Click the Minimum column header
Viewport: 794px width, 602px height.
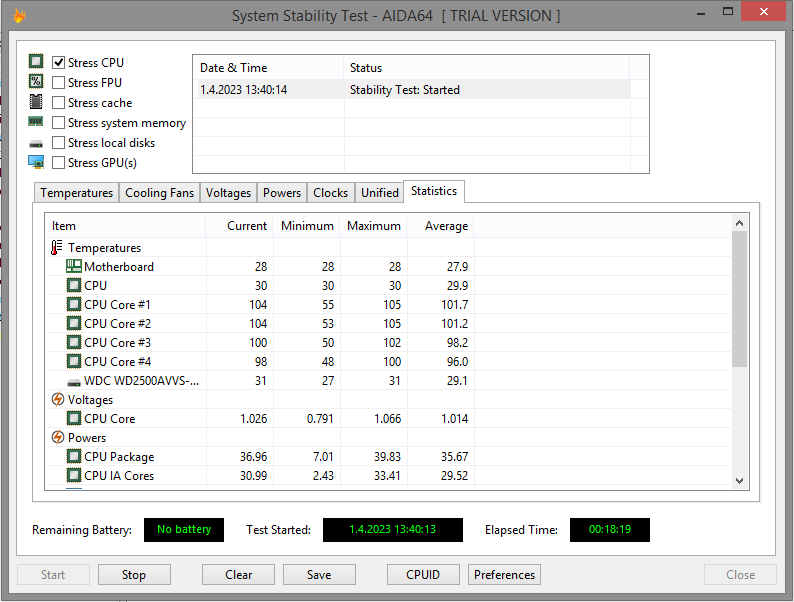[307, 226]
